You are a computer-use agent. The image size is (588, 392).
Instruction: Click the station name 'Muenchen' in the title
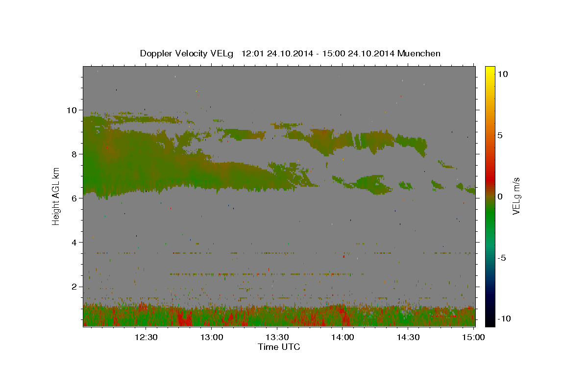pyautogui.click(x=419, y=53)
